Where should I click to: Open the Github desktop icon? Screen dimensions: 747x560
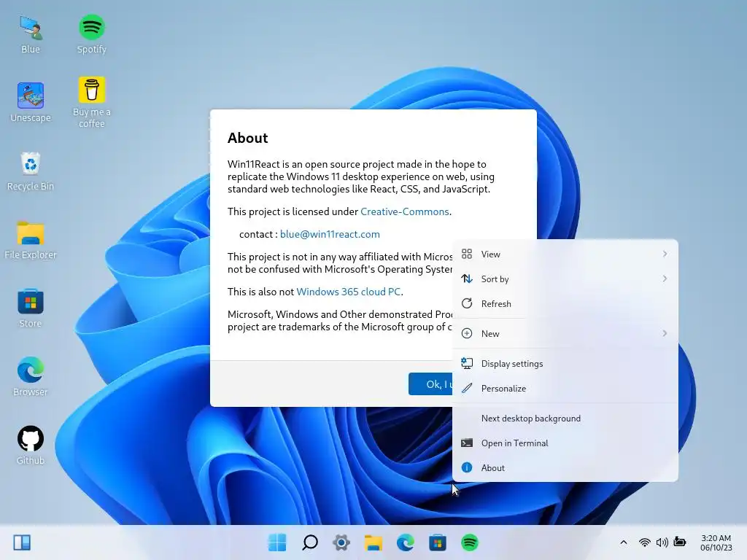coord(31,446)
